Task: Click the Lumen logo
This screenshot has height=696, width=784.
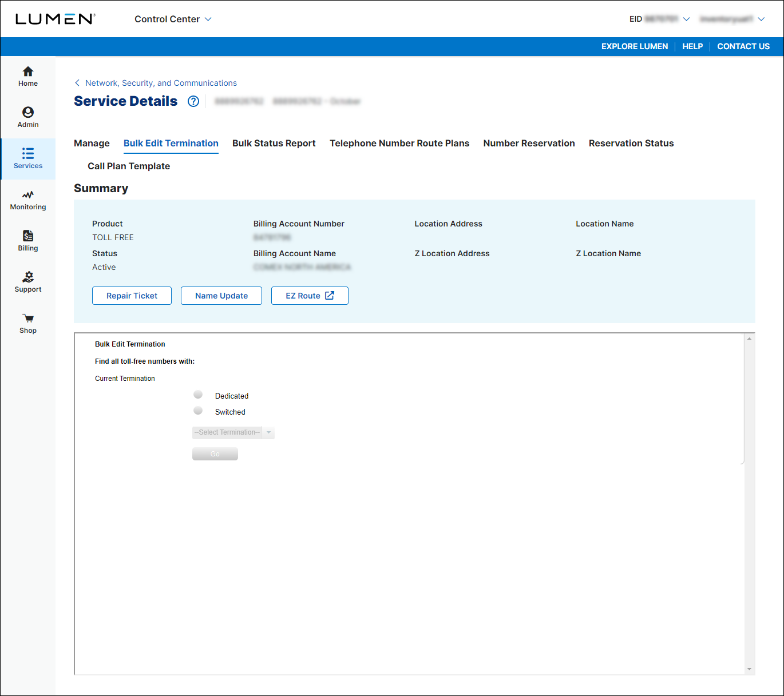Action: point(56,19)
